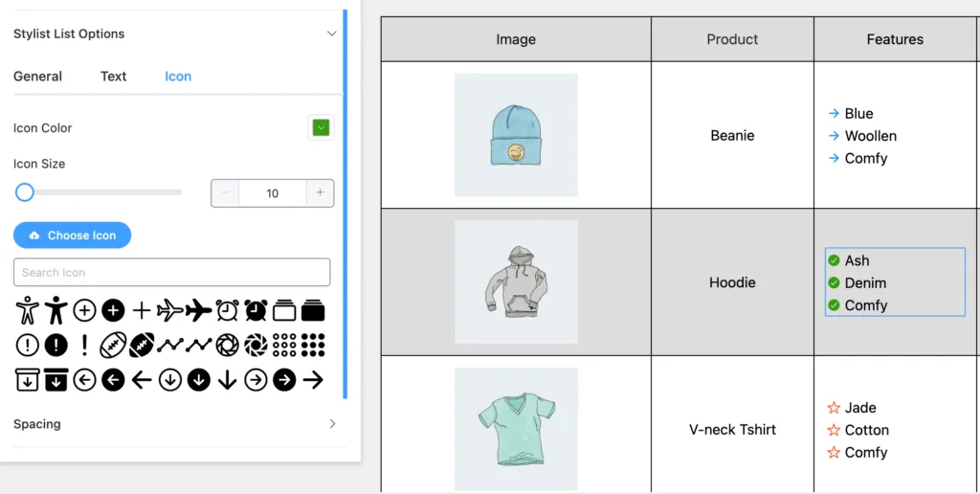Viewport: 980px width, 494px height.
Task: Pick the alarm clock outline icon
Action: (x=228, y=310)
